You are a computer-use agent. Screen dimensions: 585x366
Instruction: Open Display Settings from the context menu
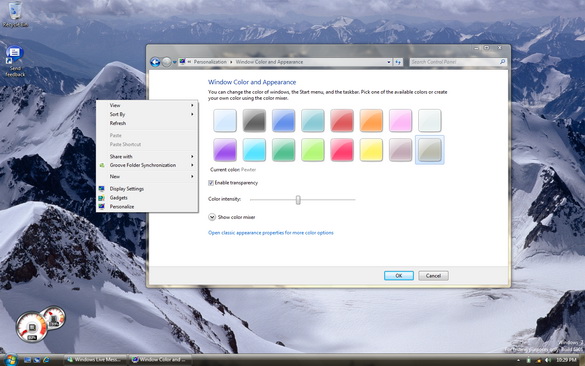click(x=147, y=189)
